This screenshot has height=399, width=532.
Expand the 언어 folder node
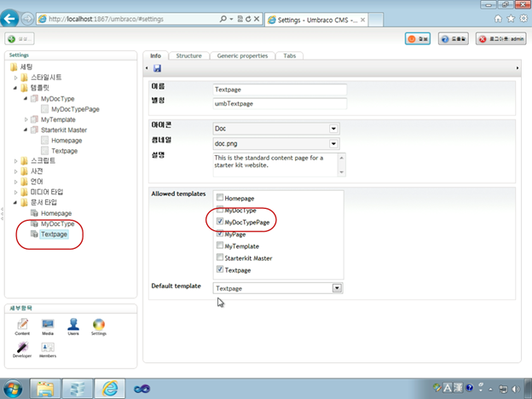click(x=15, y=182)
